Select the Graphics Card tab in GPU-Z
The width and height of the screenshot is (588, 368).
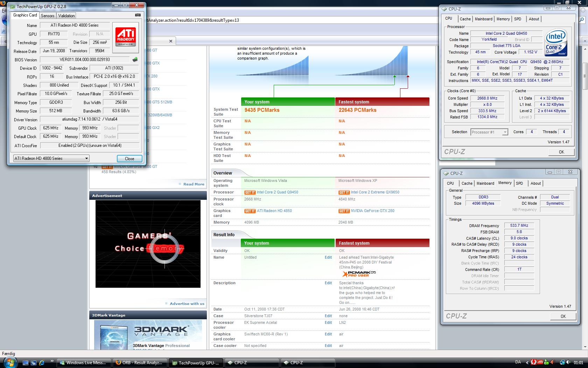[25, 15]
